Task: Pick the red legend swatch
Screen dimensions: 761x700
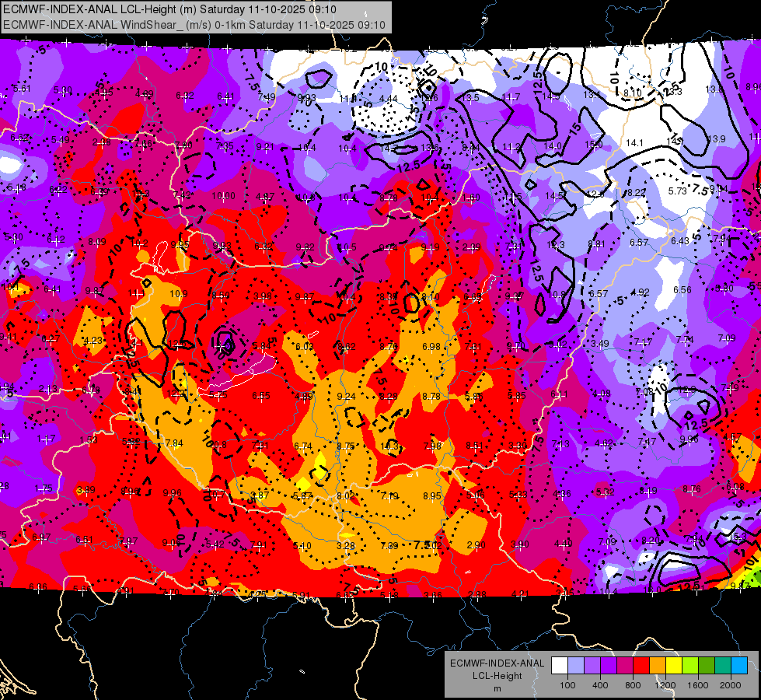Action: 641,666
